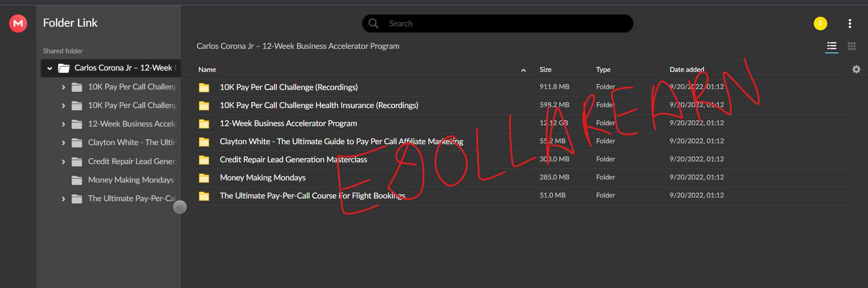Open 10K Pay Per Call Challenge Health Insurance (Recordings)
This screenshot has height=288, width=868.
coord(319,105)
